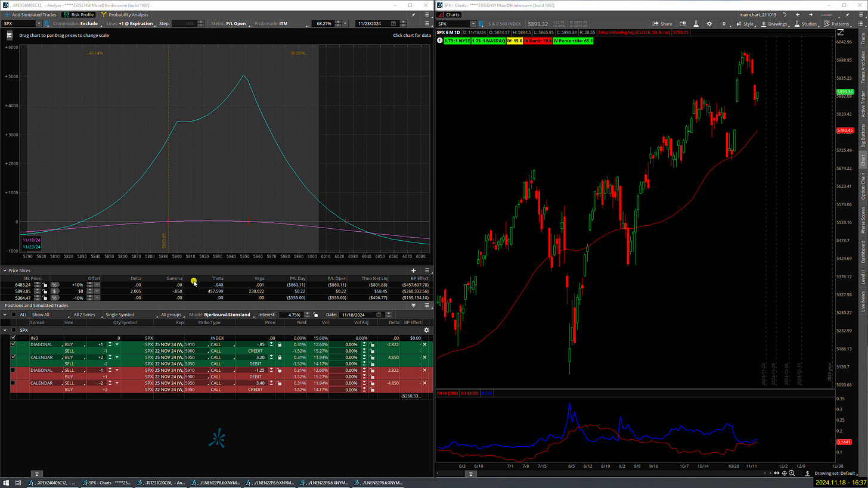
Task: Toggle the lock icon on the first price slice
Action: click(x=45, y=285)
